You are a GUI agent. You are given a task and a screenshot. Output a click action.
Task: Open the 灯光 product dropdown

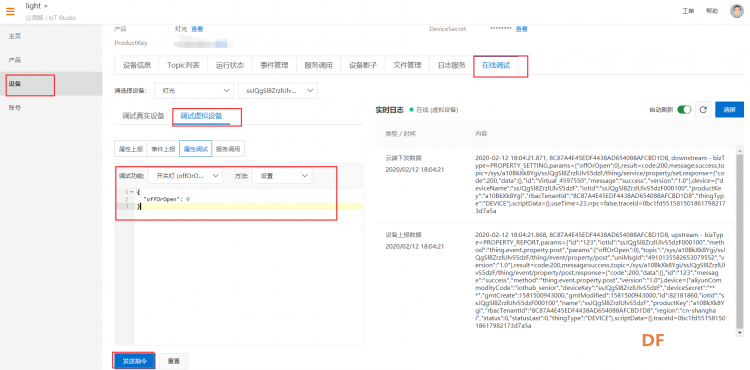coord(194,90)
